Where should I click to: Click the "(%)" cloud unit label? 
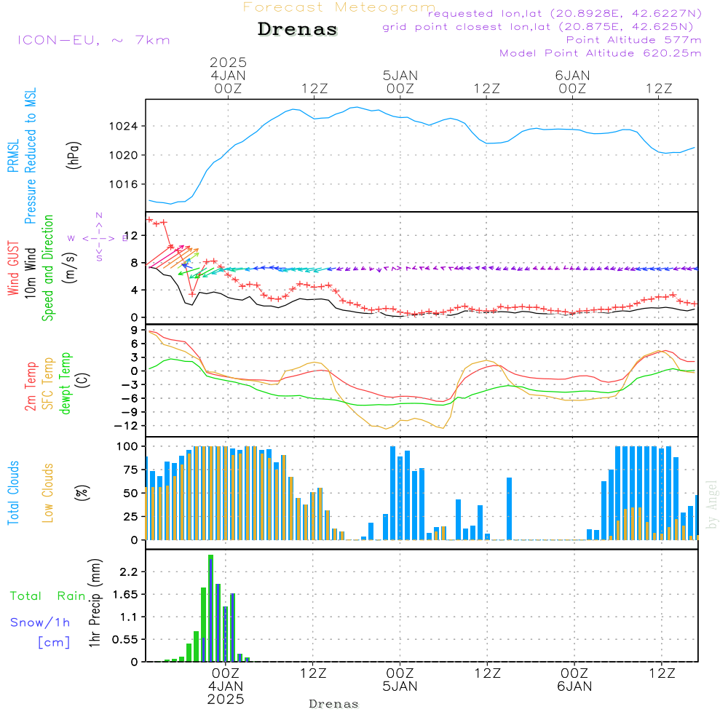[82, 493]
